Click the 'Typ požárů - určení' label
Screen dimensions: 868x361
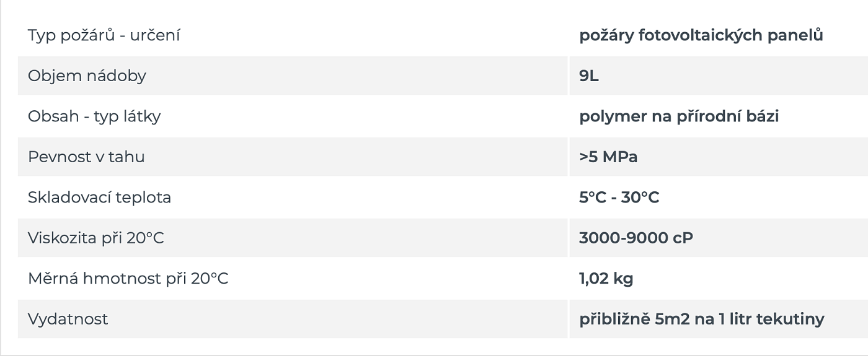(x=104, y=35)
